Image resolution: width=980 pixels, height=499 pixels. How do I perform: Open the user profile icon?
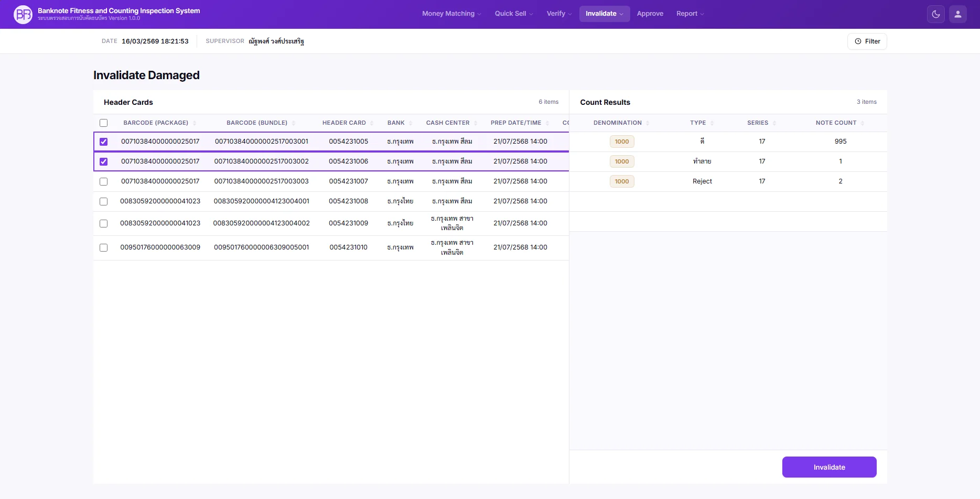957,14
